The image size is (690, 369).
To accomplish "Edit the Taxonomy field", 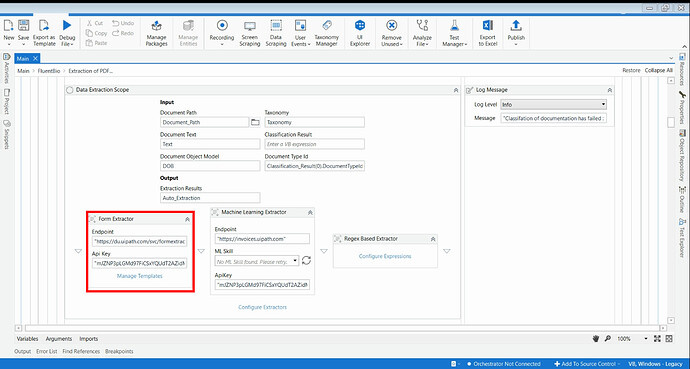I will [315, 122].
